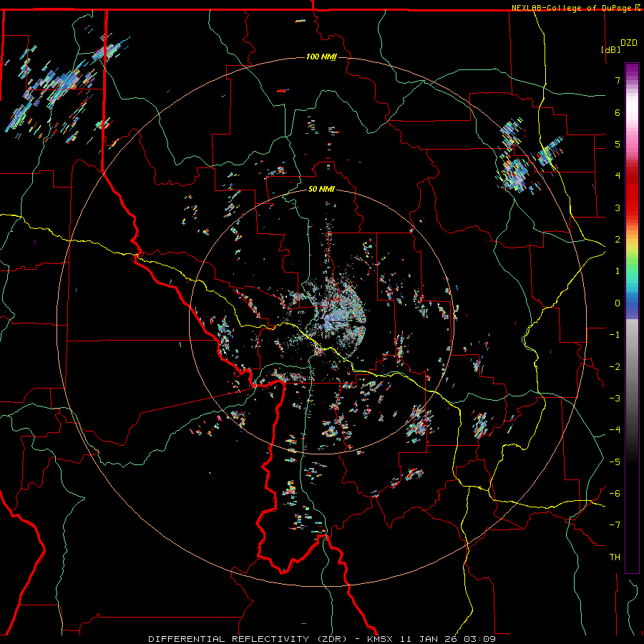
Task: Click the 50 NMI range ring label
Action: tap(321, 189)
